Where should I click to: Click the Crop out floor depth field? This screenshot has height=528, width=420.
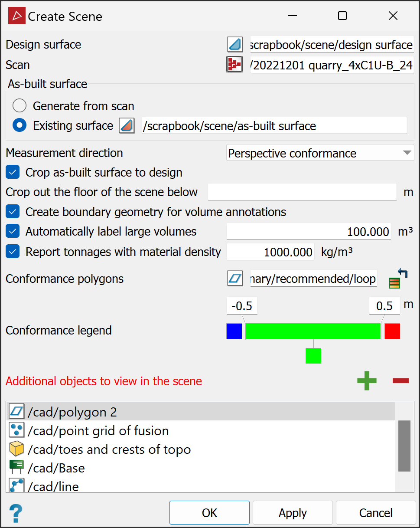tap(302, 192)
